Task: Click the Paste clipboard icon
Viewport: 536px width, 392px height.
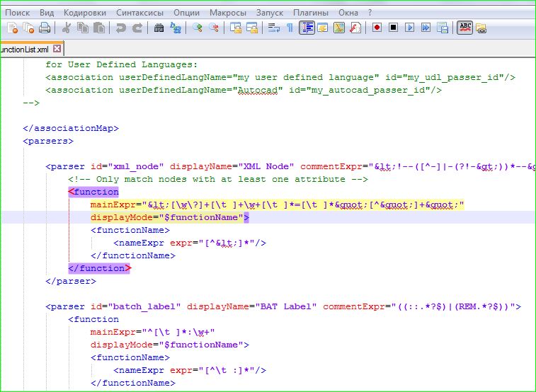Action: pos(99,28)
